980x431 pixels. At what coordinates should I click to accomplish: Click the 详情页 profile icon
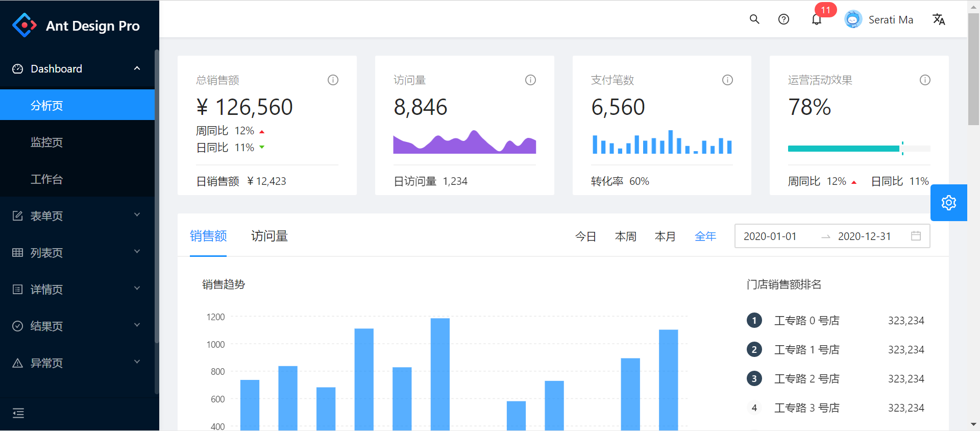18,290
